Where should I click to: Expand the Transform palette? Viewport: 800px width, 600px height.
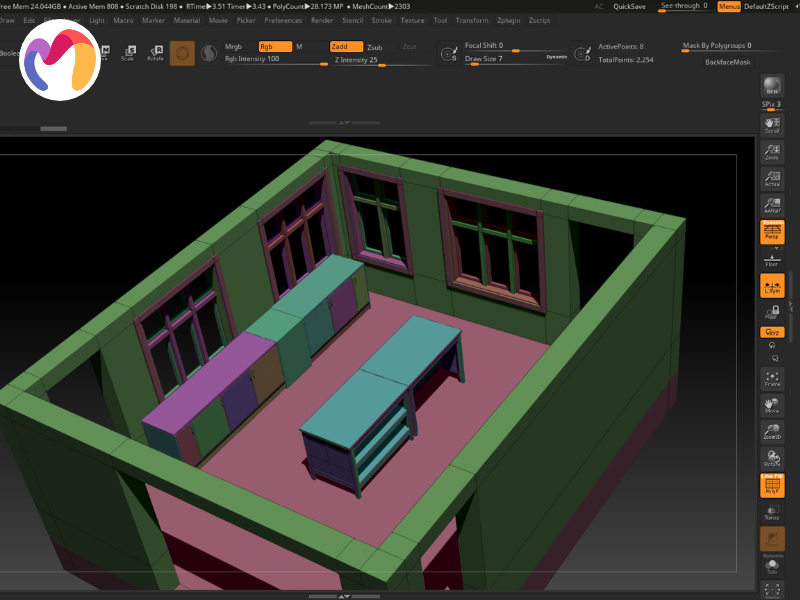click(472, 20)
